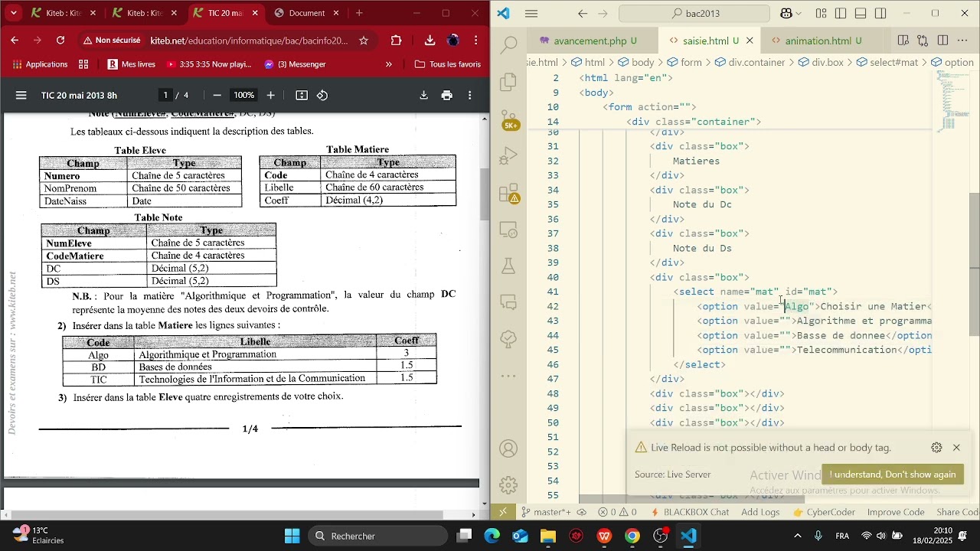
Task: Fit the PDF to page width
Action: coord(302,95)
